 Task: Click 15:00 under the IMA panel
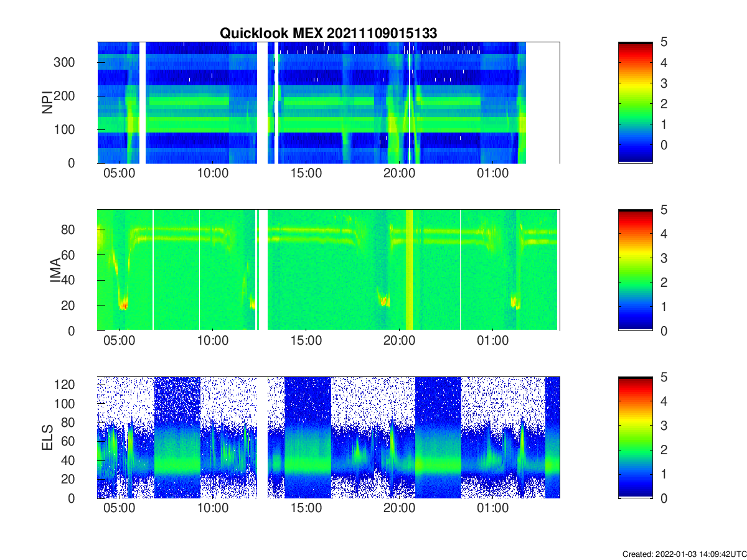306,341
